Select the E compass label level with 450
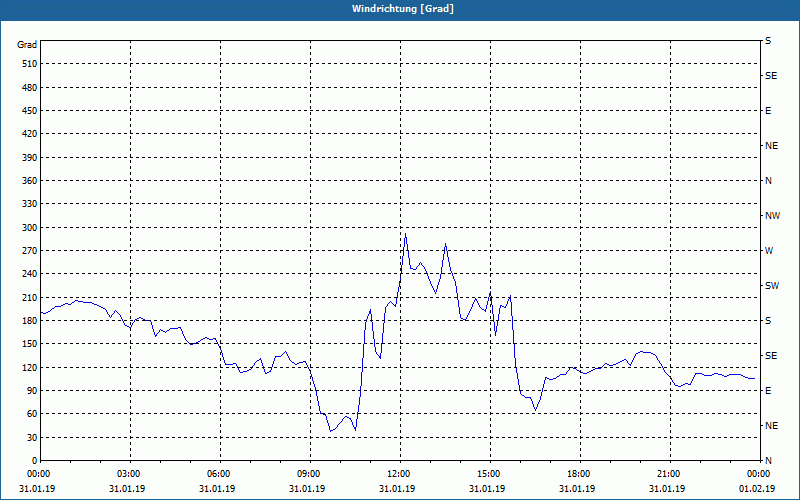 coord(768,111)
